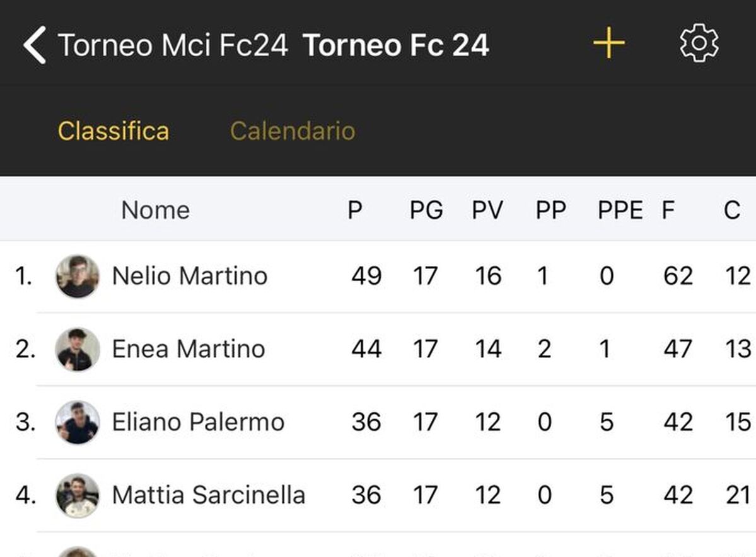The width and height of the screenshot is (756, 557).
Task: Tap Nelio Martino's 49 points value
Action: coord(366,276)
